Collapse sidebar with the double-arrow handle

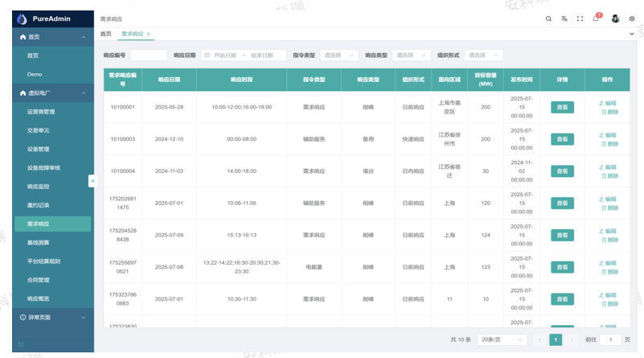[92, 181]
